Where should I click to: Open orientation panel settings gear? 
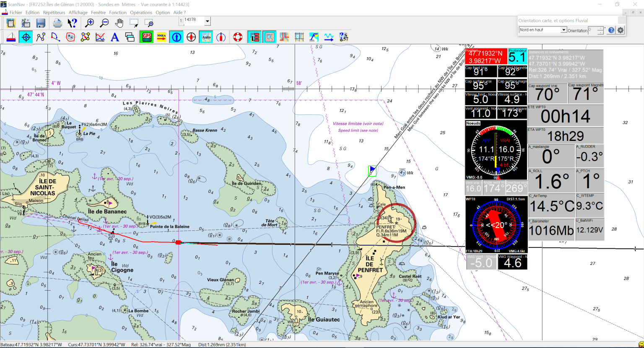pyautogui.click(x=621, y=30)
